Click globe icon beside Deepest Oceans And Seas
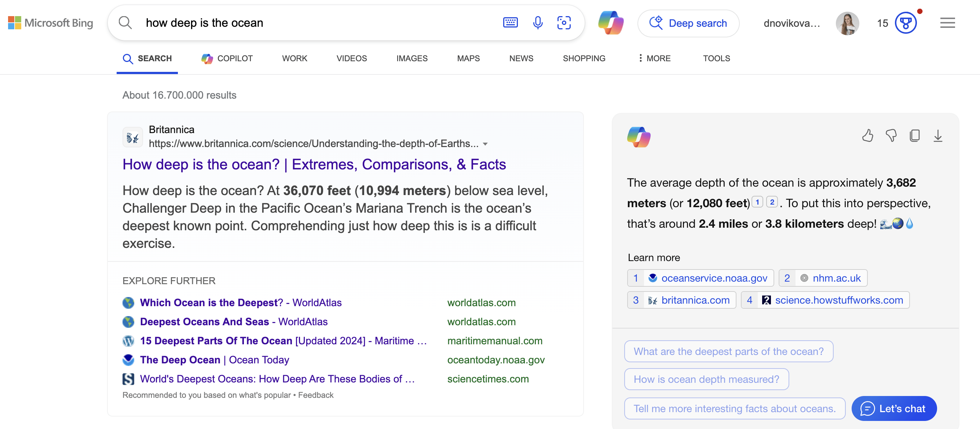The height and width of the screenshot is (429, 980). 128,322
